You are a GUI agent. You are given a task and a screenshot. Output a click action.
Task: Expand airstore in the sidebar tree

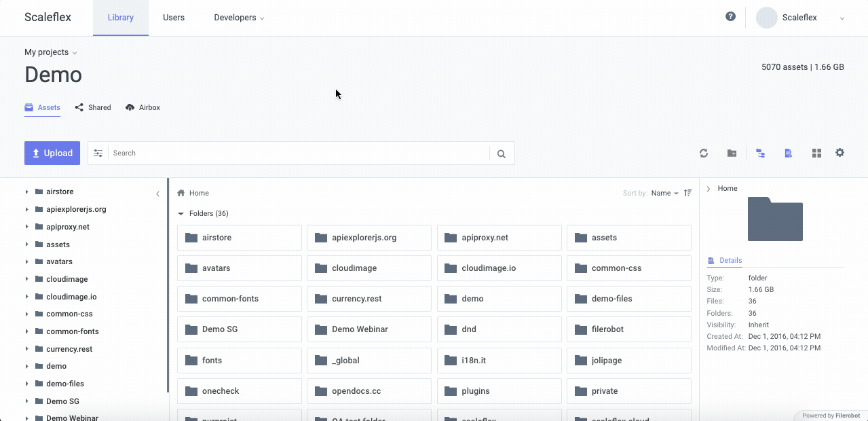coord(26,191)
